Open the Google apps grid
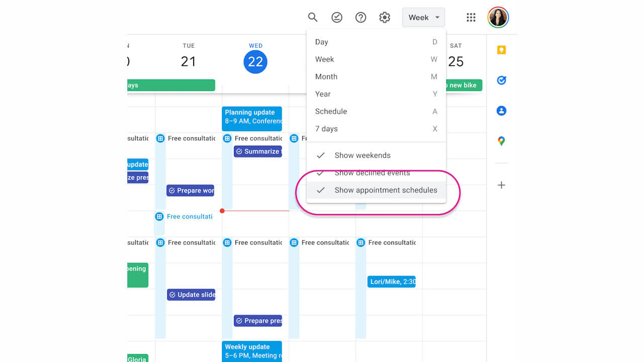The height and width of the screenshot is (362, 644). (x=471, y=17)
